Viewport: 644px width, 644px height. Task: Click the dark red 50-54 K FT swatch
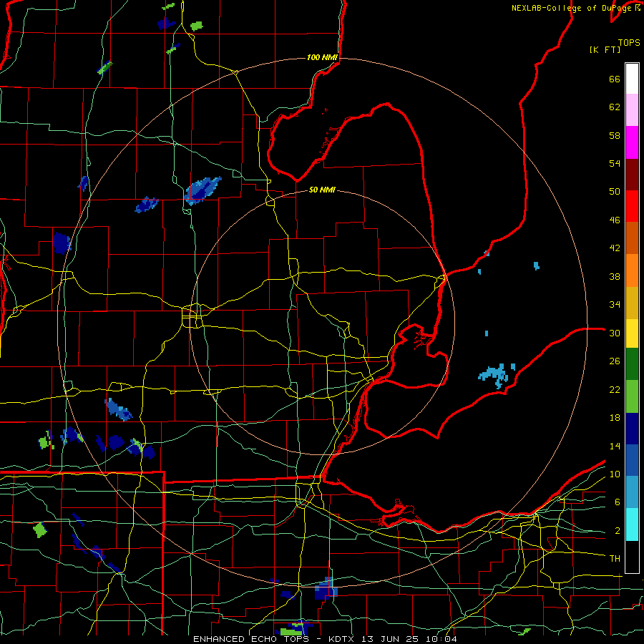632,174
